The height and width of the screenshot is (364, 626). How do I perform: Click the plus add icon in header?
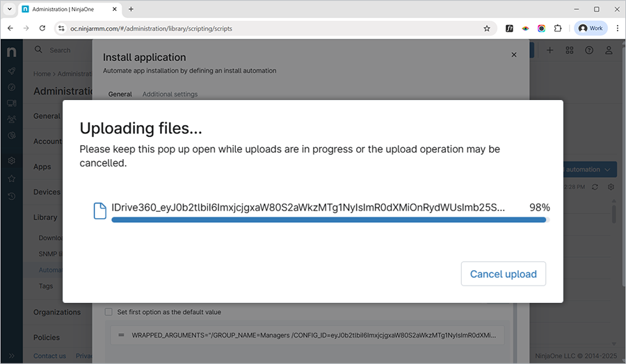pos(549,50)
